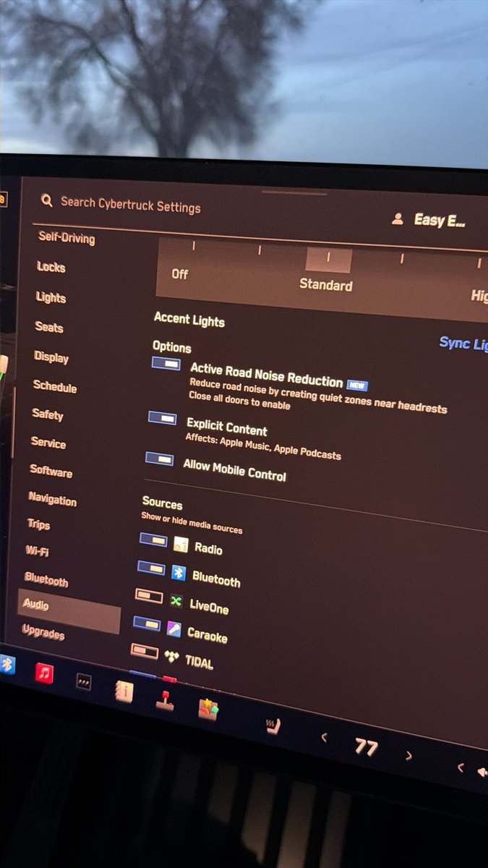This screenshot has height=868, width=488.
Task: Toggle Allow Mobile Control
Action: coord(160,459)
